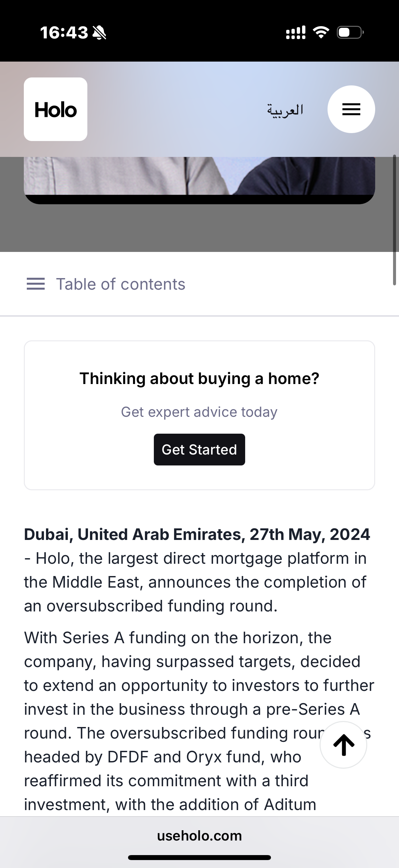Screen dimensions: 399x868
Task: Tap the bold Dubai, United Arab Emirates dateline
Action: click(x=197, y=534)
